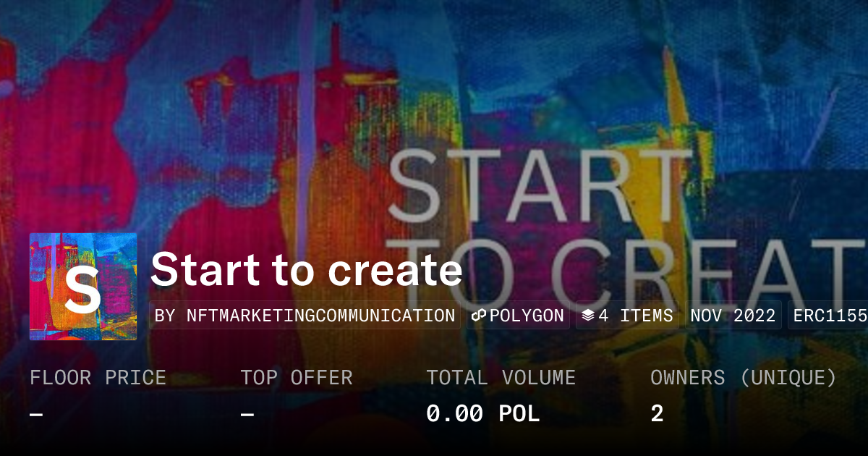The image size is (868, 456).
Task: Select the owners count value 2
Action: [x=657, y=414]
